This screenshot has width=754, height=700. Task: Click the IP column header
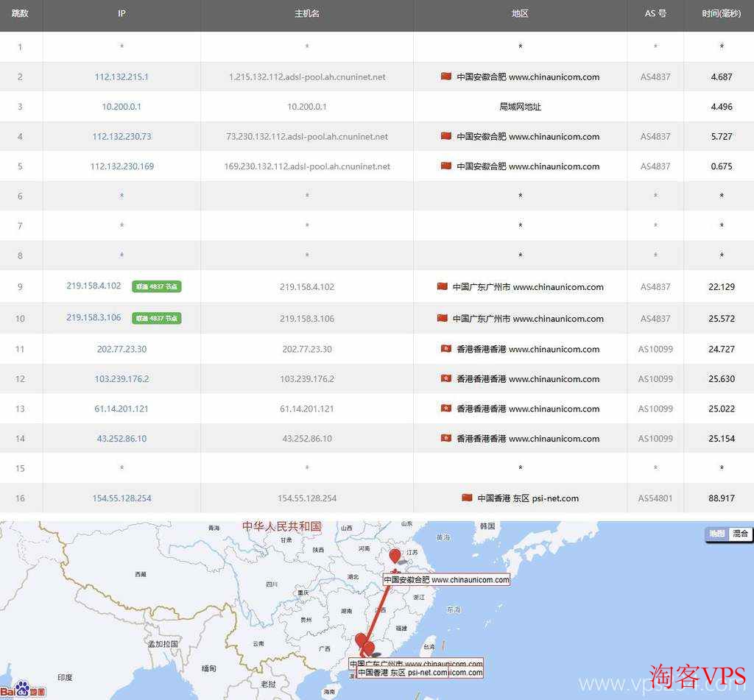pos(121,13)
